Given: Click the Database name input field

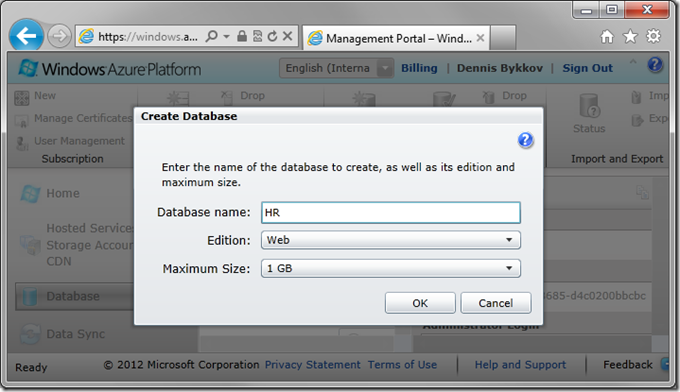Looking at the screenshot, I should 390,212.
